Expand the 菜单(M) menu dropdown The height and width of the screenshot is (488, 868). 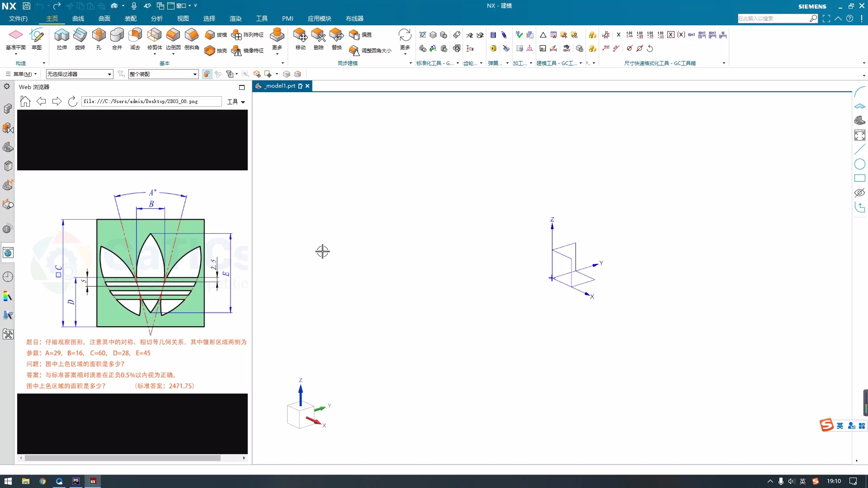click(x=21, y=74)
